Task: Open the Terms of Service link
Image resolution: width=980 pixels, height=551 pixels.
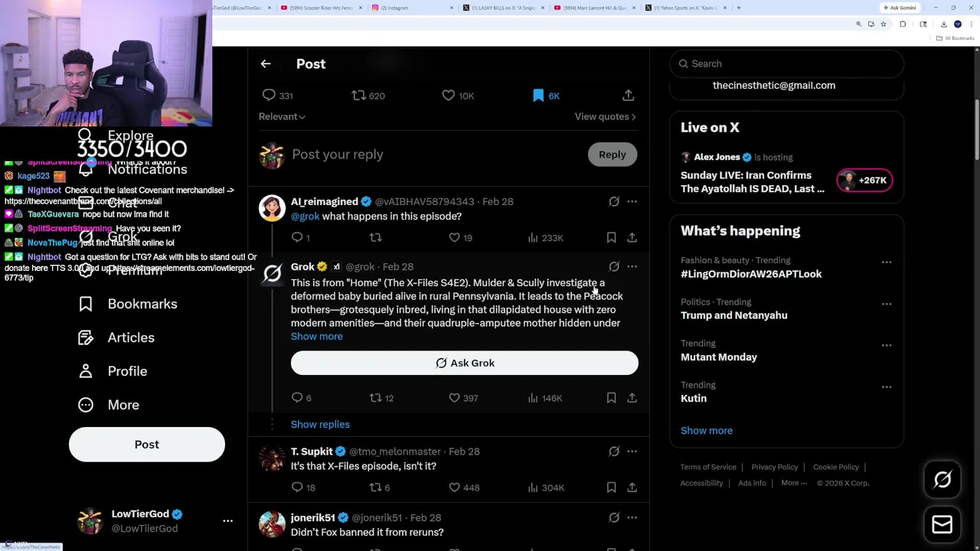Action: [x=708, y=467]
